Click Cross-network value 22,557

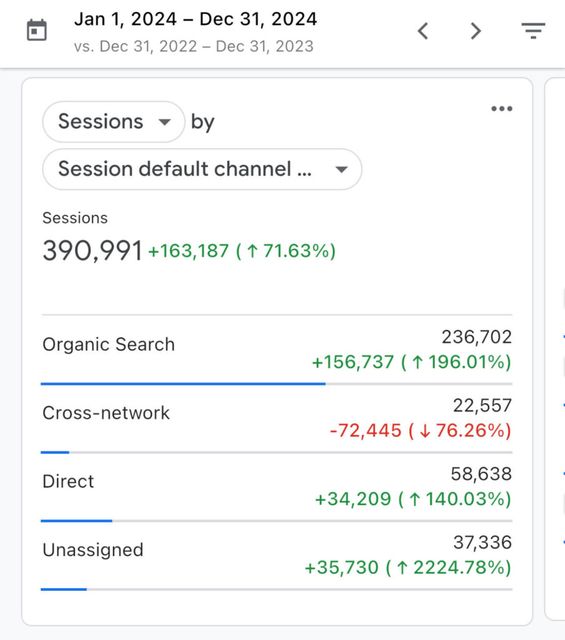(x=483, y=406)
